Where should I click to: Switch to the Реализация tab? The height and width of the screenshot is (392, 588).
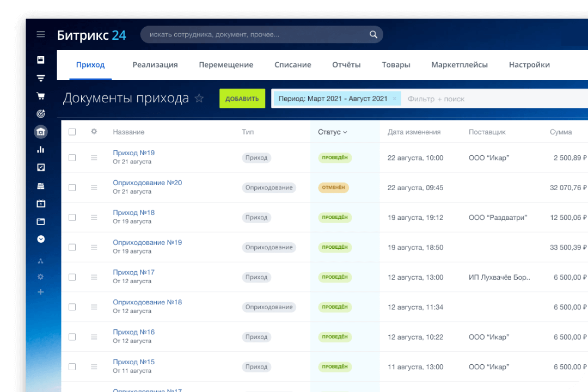coord(155,65)
